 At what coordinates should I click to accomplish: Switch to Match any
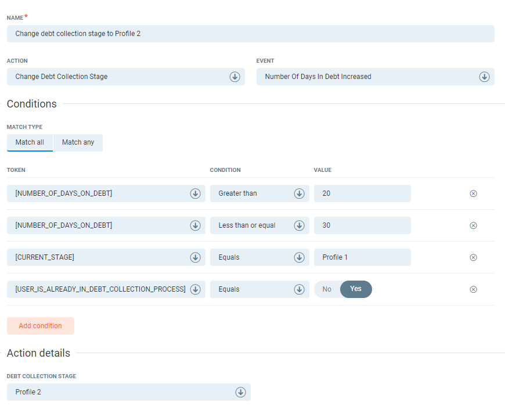(78, 142)
